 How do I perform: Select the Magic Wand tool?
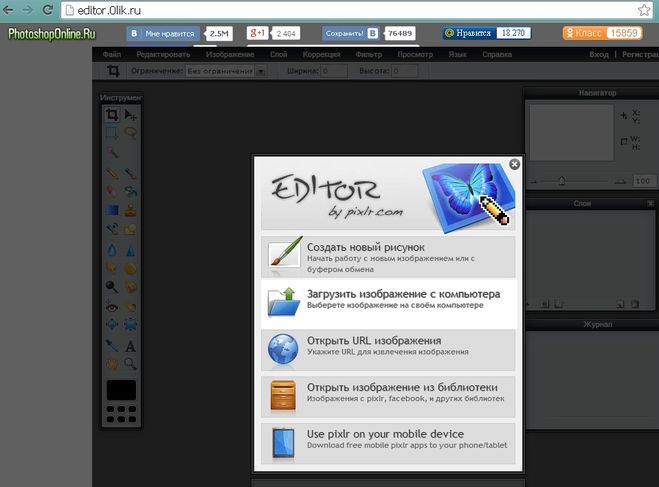[112, 152]
